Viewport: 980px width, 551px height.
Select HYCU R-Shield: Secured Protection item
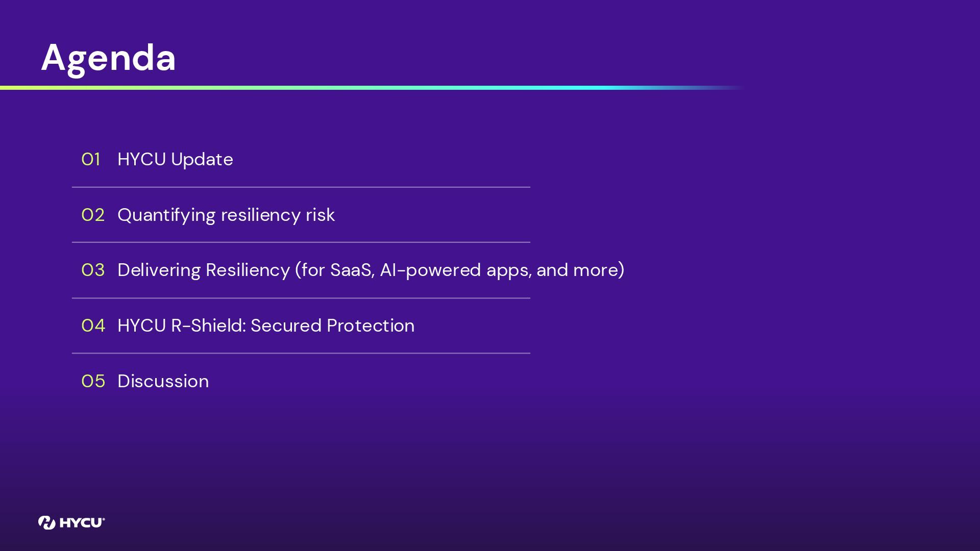point(266,325)
